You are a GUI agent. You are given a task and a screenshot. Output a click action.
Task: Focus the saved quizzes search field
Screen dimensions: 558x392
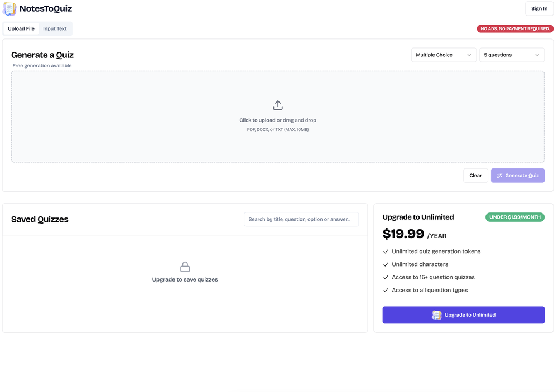click(x=301, y=219)
